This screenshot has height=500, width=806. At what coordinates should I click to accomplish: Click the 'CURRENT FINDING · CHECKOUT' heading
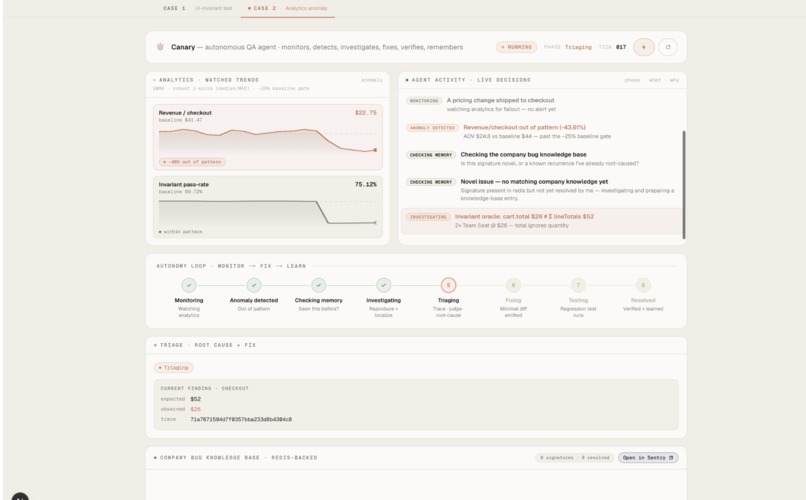204,388
